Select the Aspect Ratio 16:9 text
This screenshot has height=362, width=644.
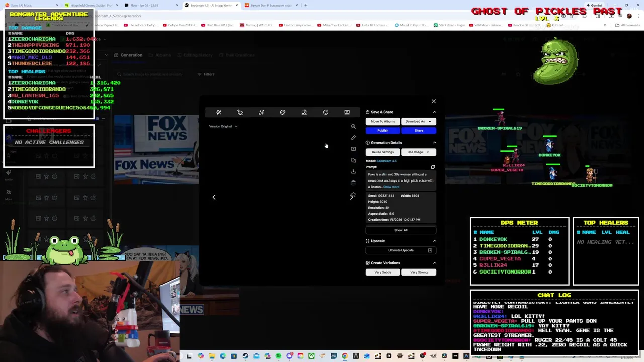pos(381,214)
